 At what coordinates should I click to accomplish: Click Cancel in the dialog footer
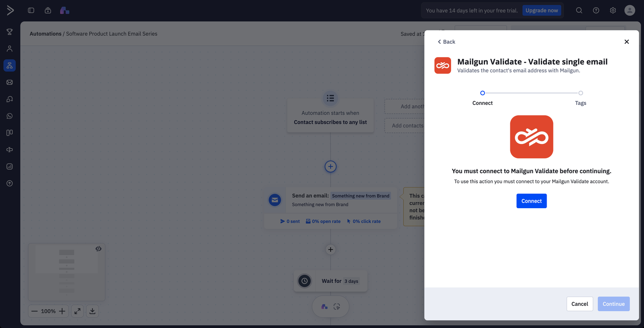click(580, 304)
